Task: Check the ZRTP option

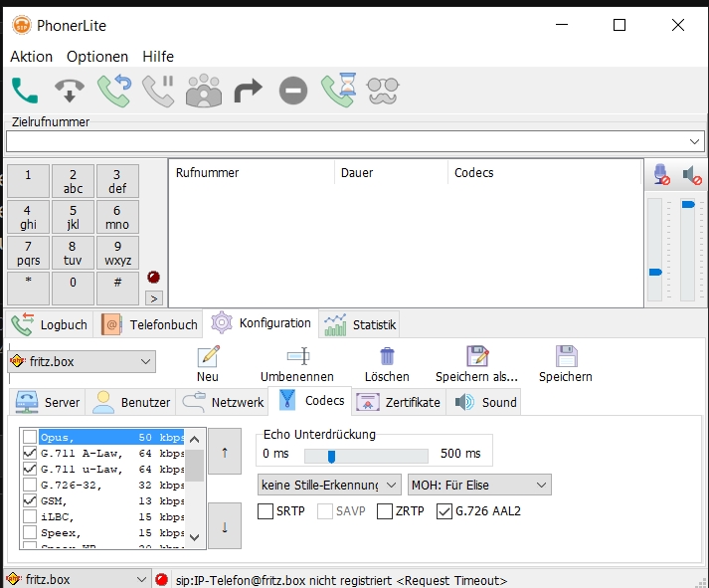Action: click(385, 511)
